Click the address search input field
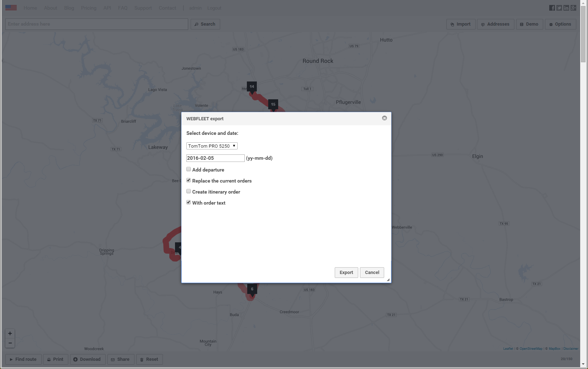Viewport: 588px width, 369px height. 97,24
